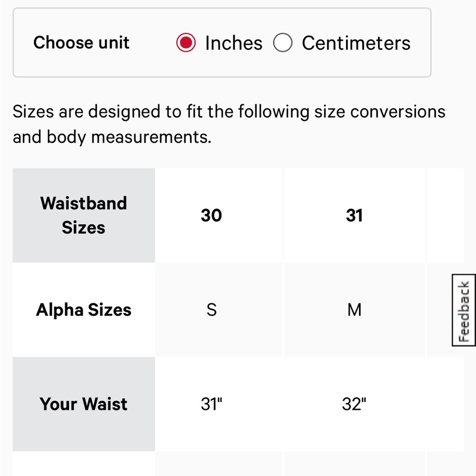Viewport: 476px width, 476px height.
Task: Click the Your Waist row header
Action: (84, 404)
